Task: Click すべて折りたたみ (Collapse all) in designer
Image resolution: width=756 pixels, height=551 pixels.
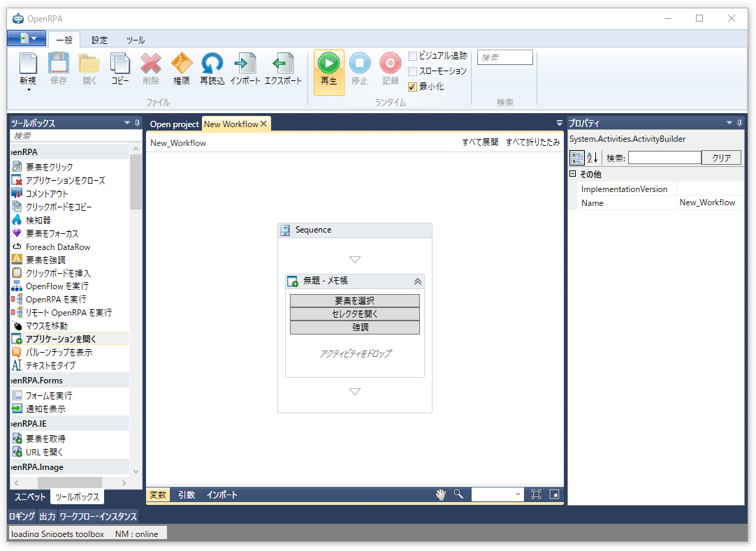Action: [532, 142]
